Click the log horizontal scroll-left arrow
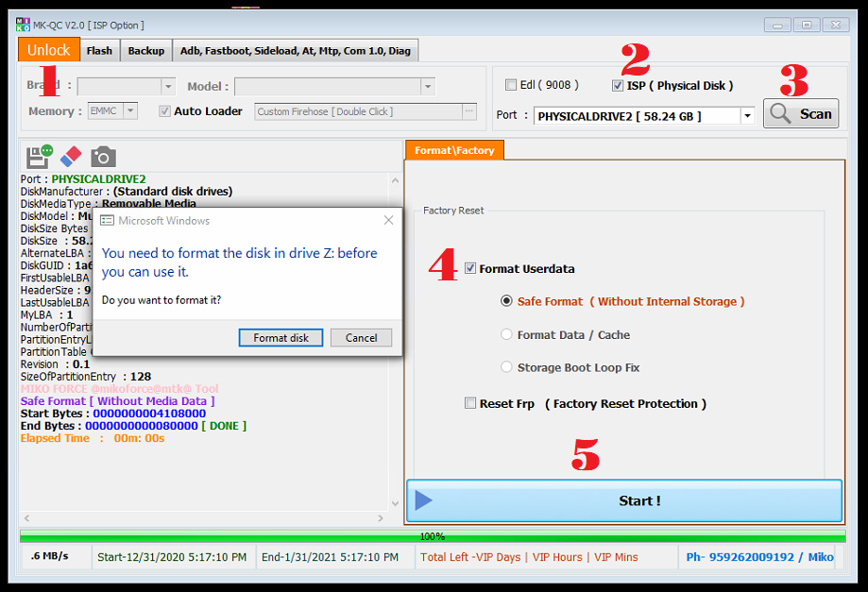Image resolution: width=868 pixels, height=592 pixels. coord(26,518)
